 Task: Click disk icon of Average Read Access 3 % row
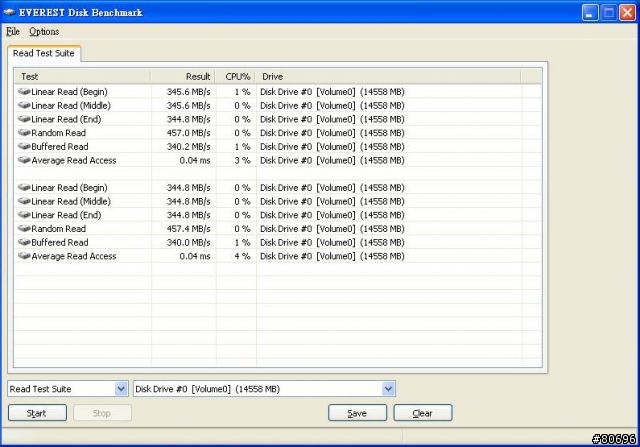point(24,160)
